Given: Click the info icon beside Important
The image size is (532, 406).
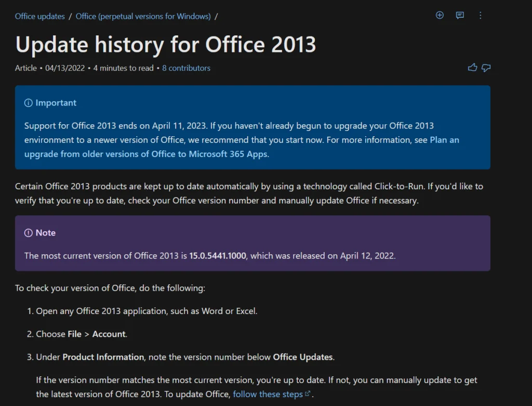Looking at the screenshot, I should click(28, 102).
